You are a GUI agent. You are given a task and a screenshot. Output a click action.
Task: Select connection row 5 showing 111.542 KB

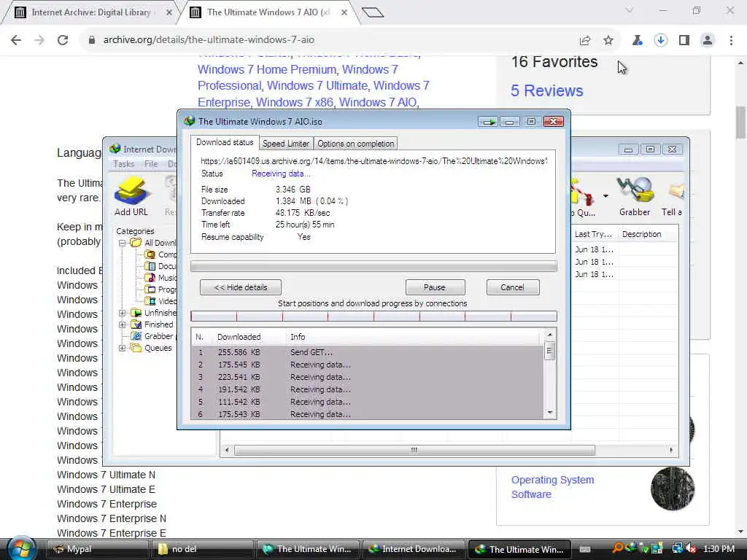[368, 402]
